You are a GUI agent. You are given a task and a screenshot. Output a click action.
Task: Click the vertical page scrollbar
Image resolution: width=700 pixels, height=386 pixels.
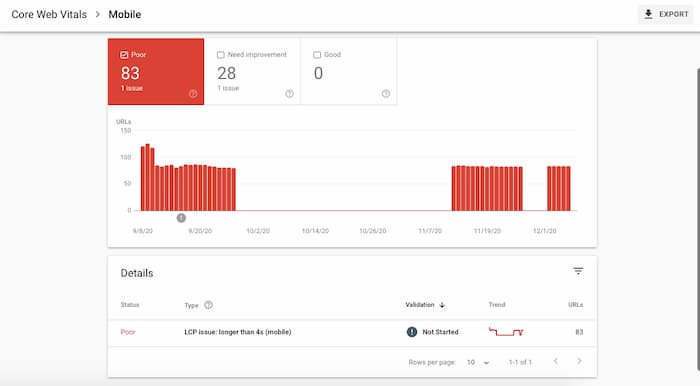pos(698,219)
